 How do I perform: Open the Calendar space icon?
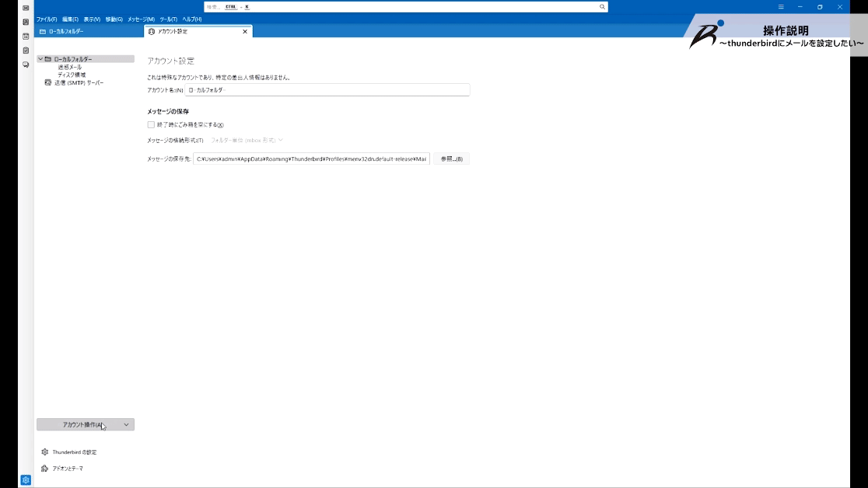click(x=26, y=36)
